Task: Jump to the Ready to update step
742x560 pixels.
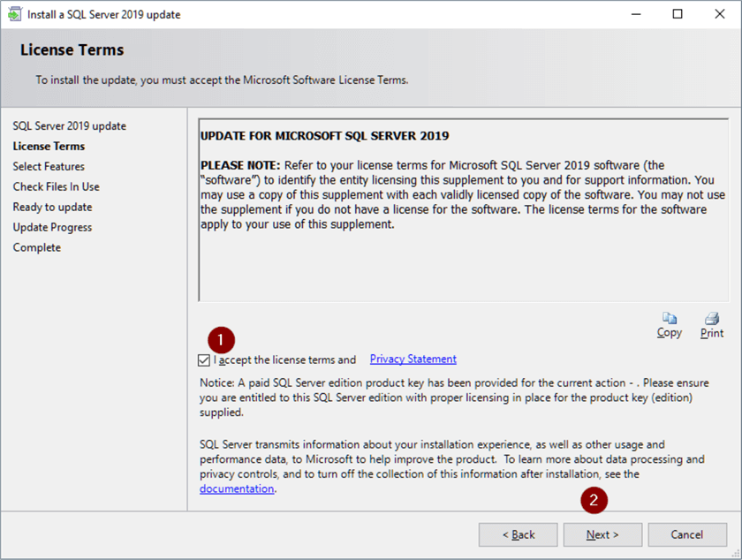Action: coord(52,208)
